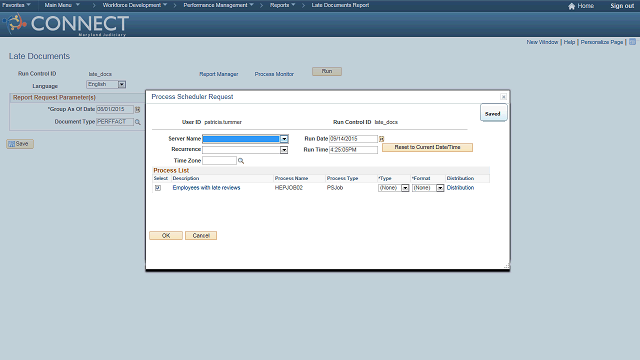Open the Main Menu

click(62, 5)
